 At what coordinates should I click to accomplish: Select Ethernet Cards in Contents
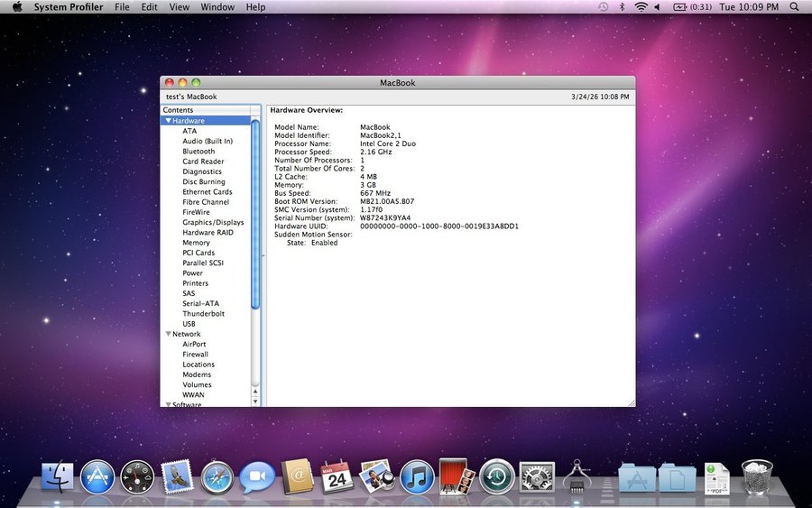point(208,191)
